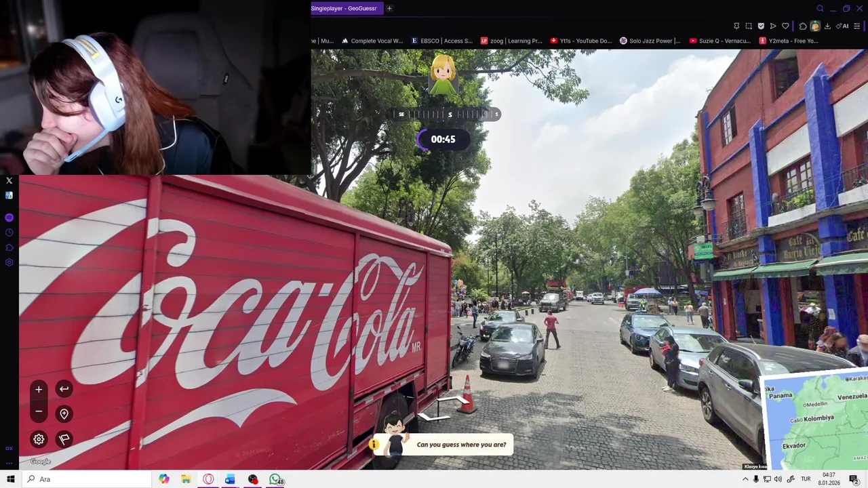Select the Singleplayer - GeoGuessr tab

tap(347, 8)
